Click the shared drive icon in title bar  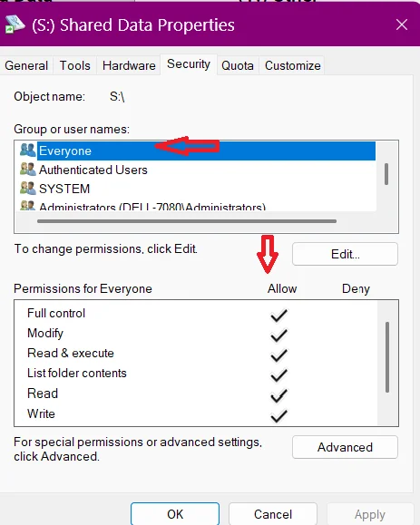(15, 24)
